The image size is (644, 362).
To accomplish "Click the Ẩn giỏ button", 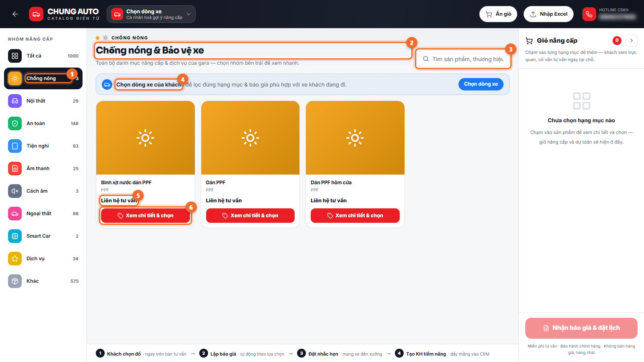I will [x=498, y=14].
